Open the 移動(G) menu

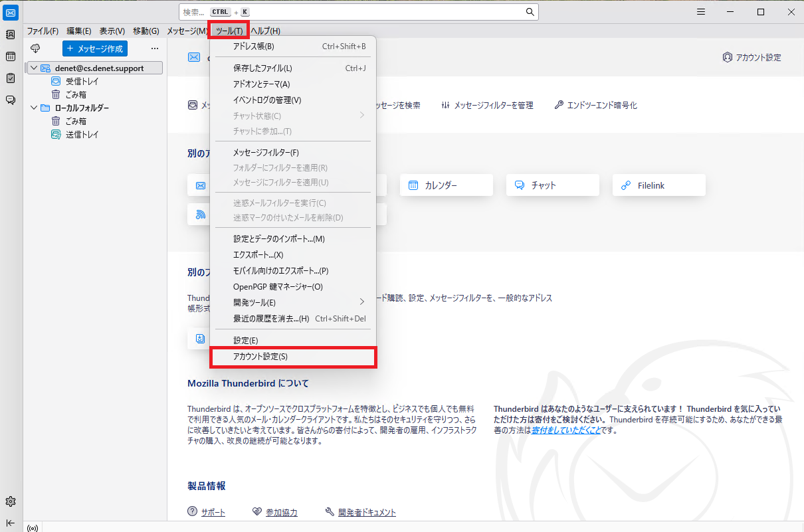(146, 31)
